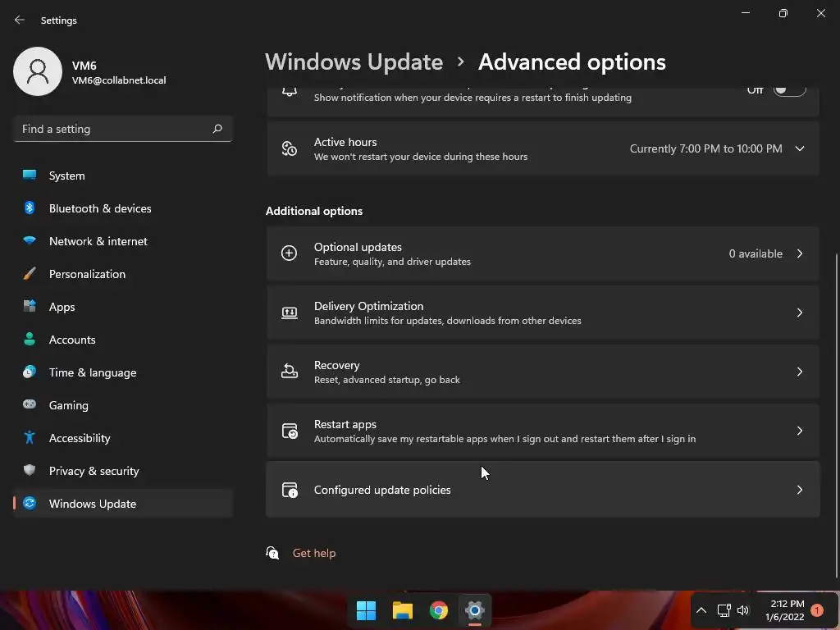Viewport: 840px width, 630px height.
Task: Click the Bluetooth icon in sidebar
Action: 30,208
